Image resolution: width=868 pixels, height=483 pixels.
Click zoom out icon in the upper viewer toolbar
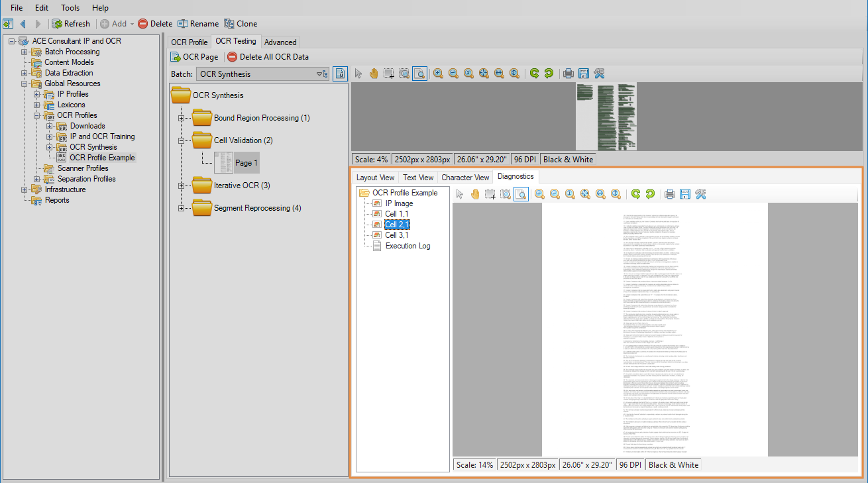click(453, 74)
